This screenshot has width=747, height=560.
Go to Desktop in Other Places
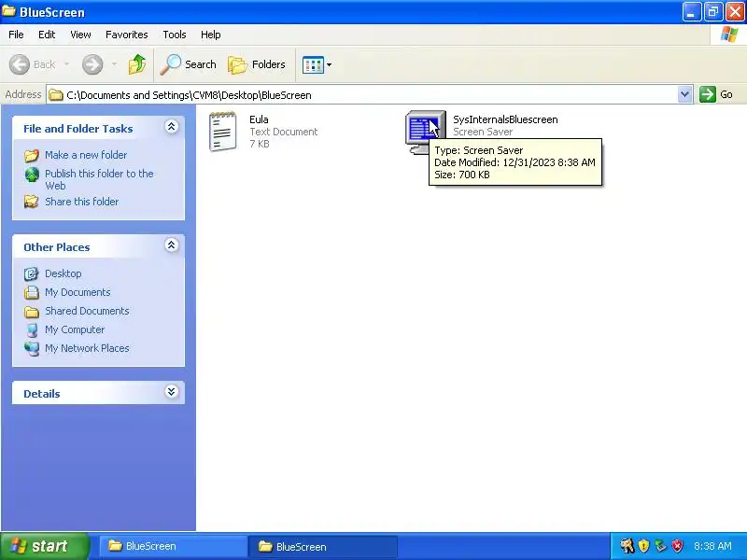click(63, 273)
